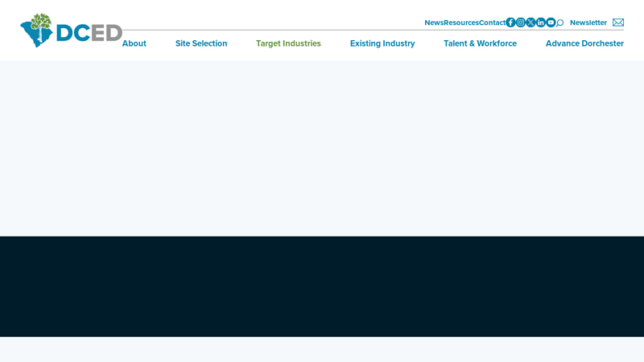Open the About menu
The image size is (644, 362).
[x=134, y=43]
